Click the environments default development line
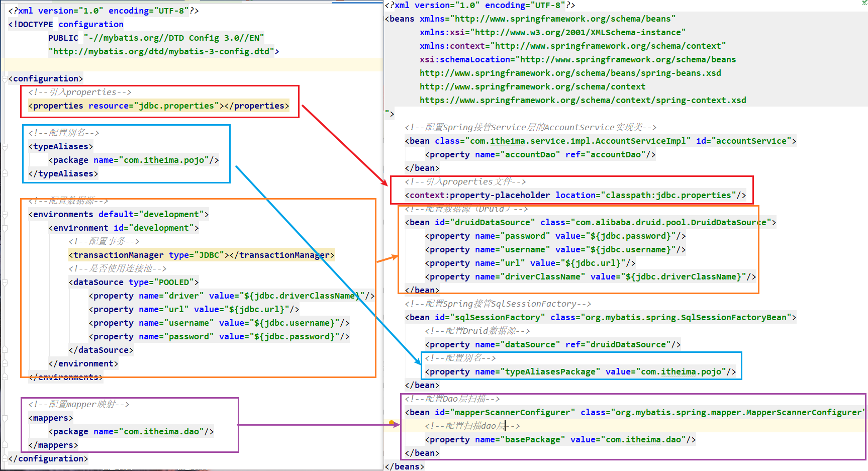The width and height of the screenshot is (868, 471). click(119, 214)
